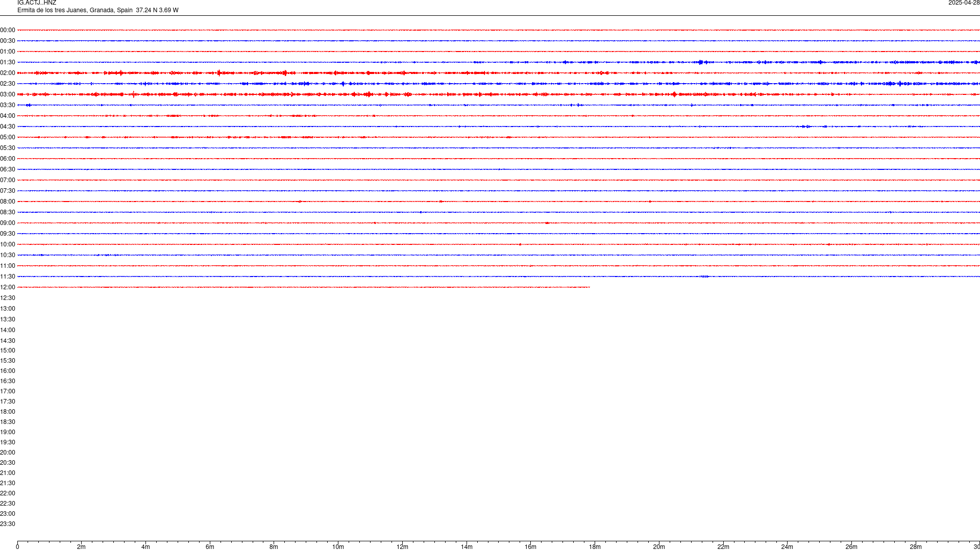This screenshot has width=980, height=551.
Task: Select the 08:00 time row label
Action: click(x=8, y=202)
